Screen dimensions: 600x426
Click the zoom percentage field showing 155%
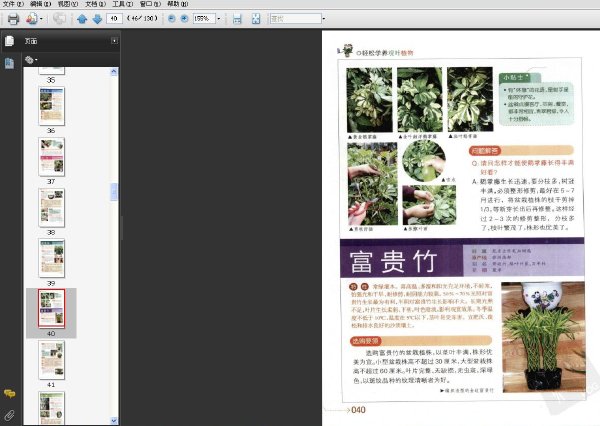(x=204, y=18)
